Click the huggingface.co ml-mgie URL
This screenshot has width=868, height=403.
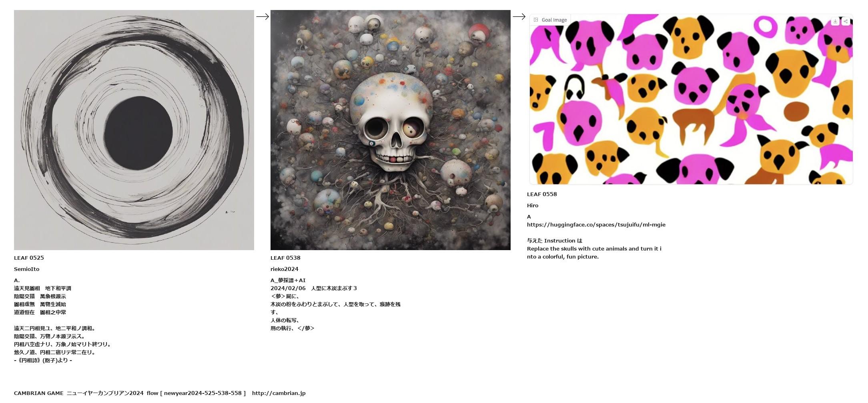(596, 225)
